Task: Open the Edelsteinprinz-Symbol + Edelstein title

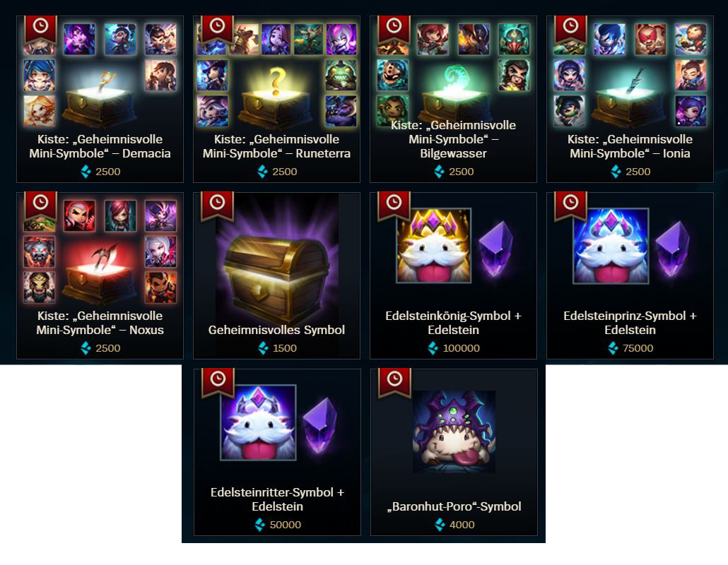Action: coord(630,323)
